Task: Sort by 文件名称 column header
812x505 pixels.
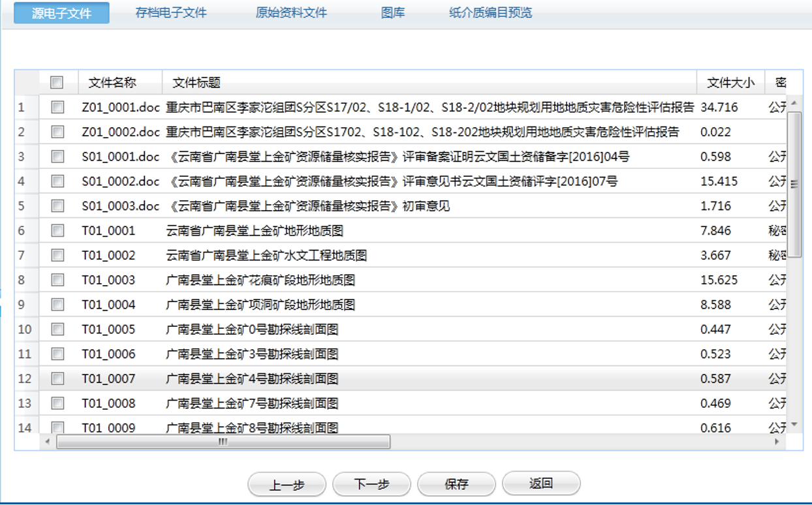Action: tap(120, 82)
